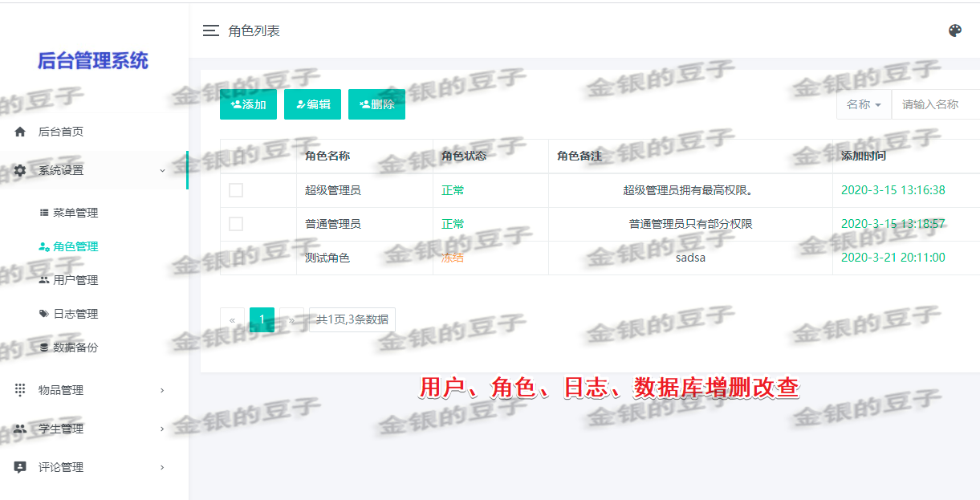Image resolution: width=980 pixels, height=500 pixels.
Task: Click 正常 status in 超级管理员 row
Action: tap(453, 190)
